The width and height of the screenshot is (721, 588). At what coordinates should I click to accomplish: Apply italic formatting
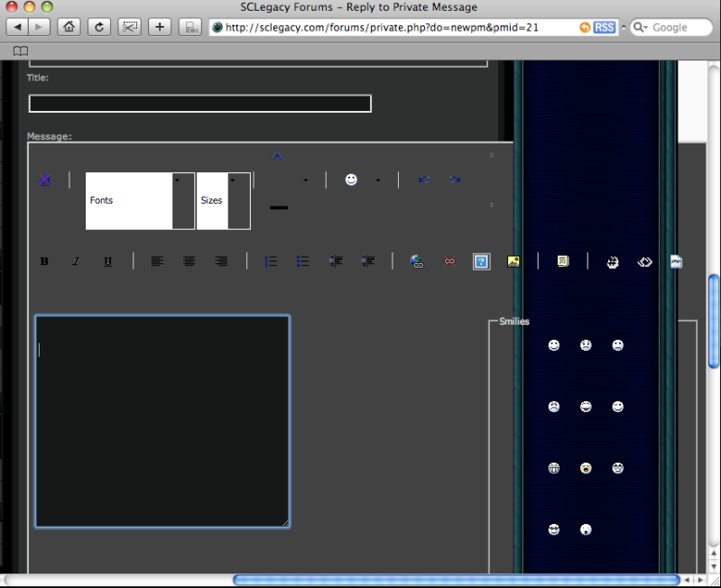pyautogui.click(x=76, y=262)
